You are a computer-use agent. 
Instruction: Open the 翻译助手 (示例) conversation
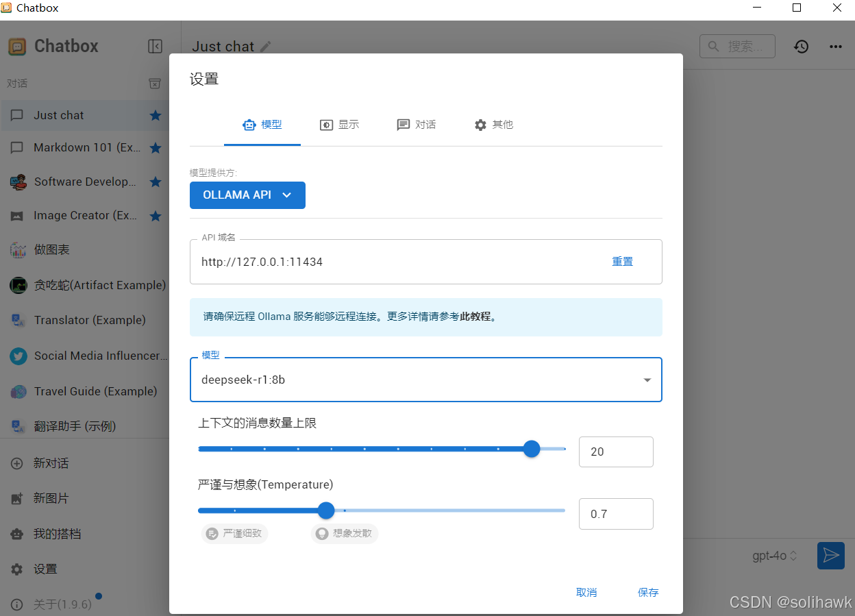84,426
